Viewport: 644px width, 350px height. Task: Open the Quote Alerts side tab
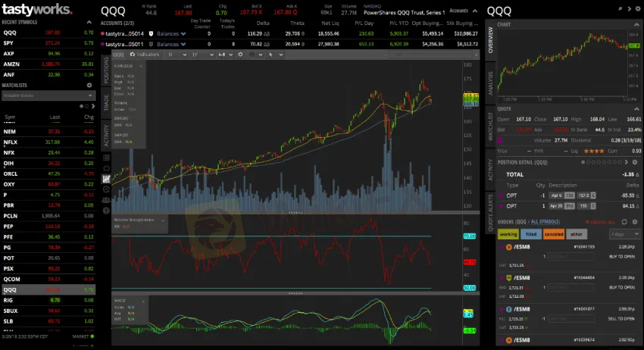[x=490, y=213]
